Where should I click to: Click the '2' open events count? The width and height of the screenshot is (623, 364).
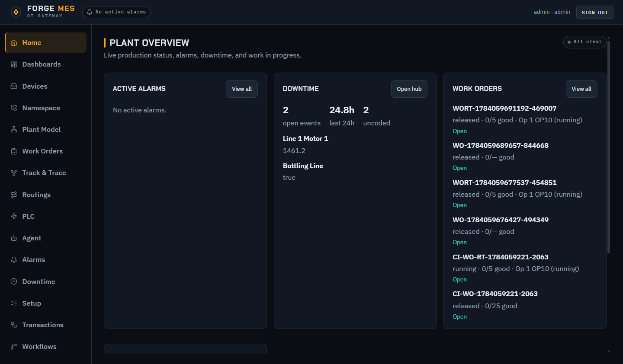(x=286, y=110)
